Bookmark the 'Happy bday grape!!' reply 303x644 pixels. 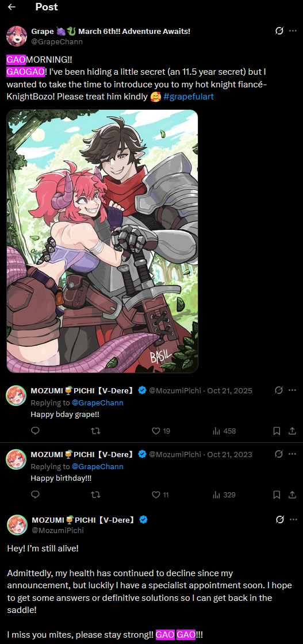click(277, 431)
